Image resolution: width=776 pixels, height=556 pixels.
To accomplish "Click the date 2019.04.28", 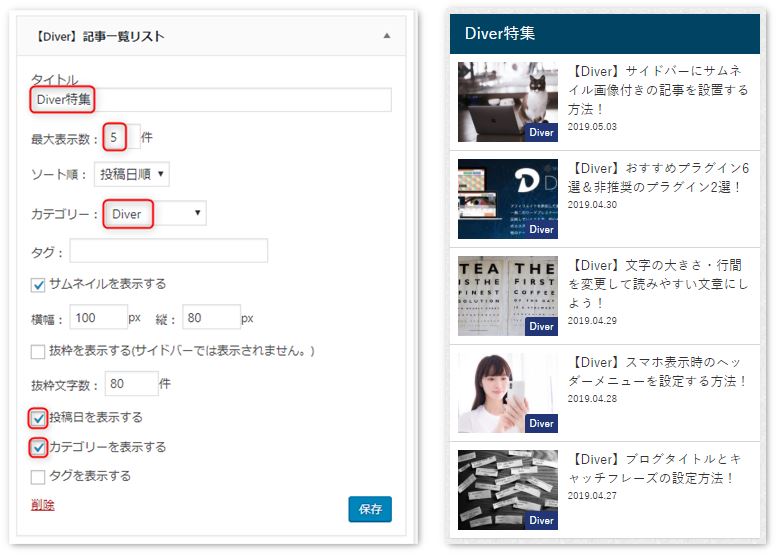I will click(592, 399).
